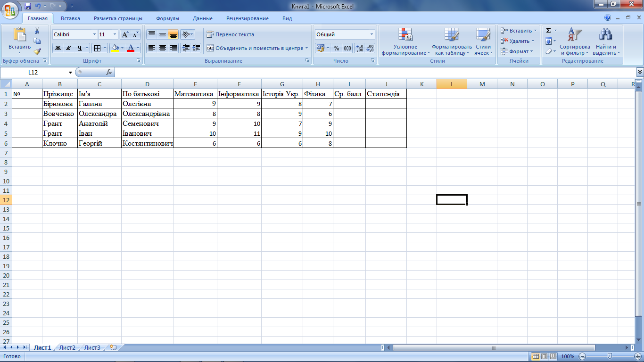Toggle Wrap Text (Перенос текста)

231,34
